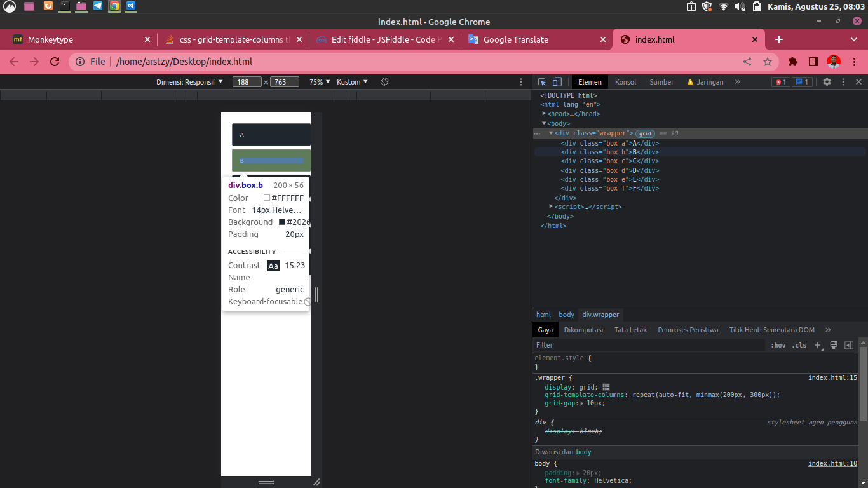Collapse the body element node

(544, 123)
